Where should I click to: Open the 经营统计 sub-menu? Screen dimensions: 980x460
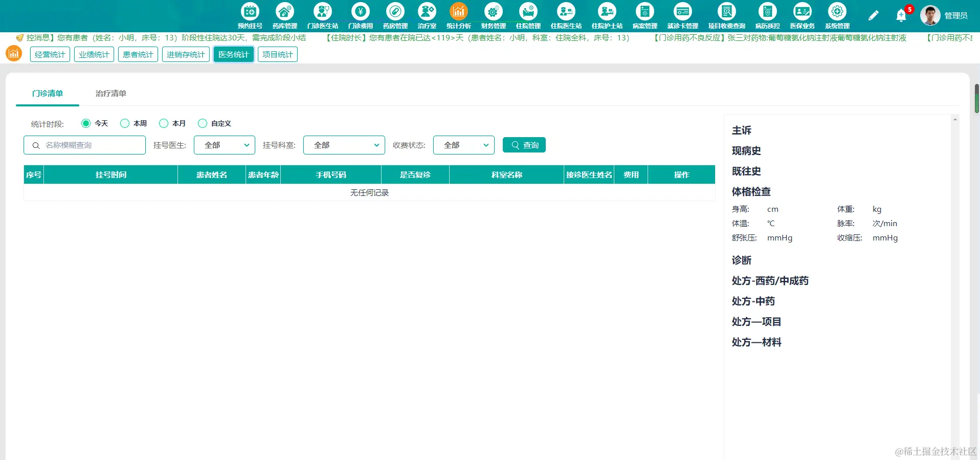click(x=50, y=54)
